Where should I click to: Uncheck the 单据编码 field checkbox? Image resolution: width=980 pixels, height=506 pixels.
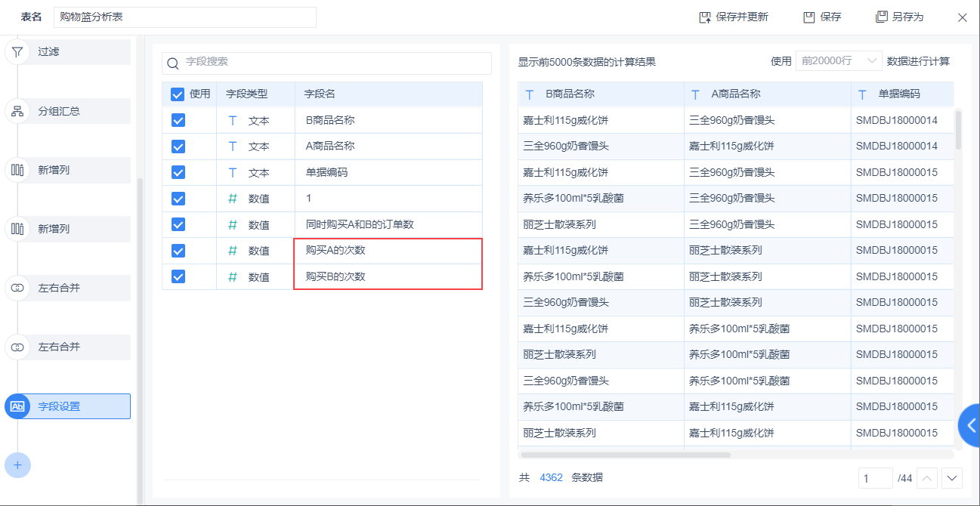178,172
